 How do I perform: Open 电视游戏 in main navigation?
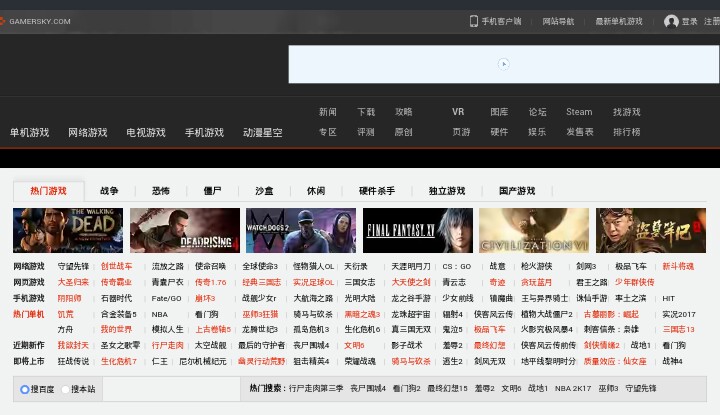click(x=146, y=133)
